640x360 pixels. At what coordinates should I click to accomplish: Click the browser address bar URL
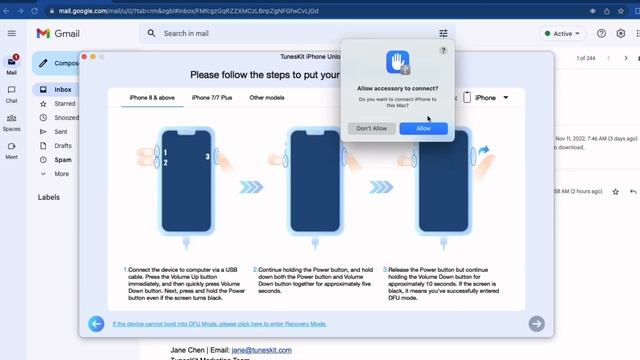click(188, 11)
